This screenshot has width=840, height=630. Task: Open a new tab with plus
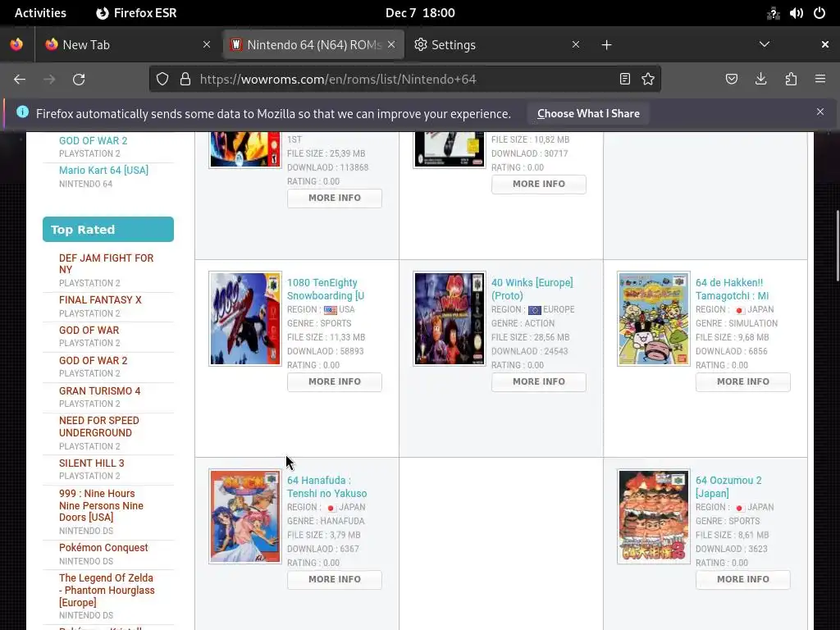(x=606, y=45)
